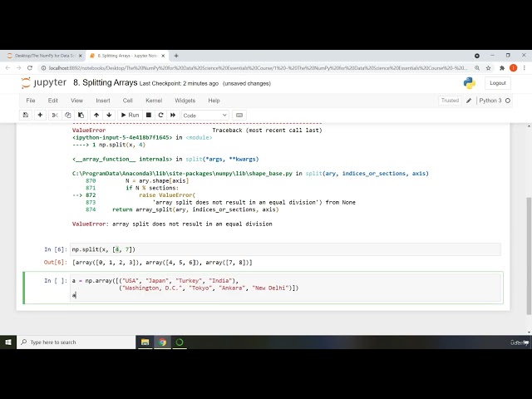Restart kernel and run all cells
The height and width of the screenshot is (399, 532).
[173, 115]
